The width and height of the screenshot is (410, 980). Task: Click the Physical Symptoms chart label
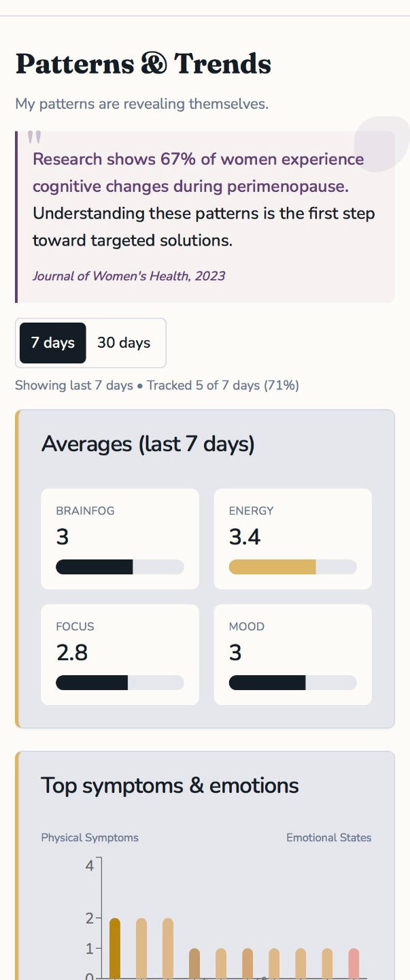(90, 838)
